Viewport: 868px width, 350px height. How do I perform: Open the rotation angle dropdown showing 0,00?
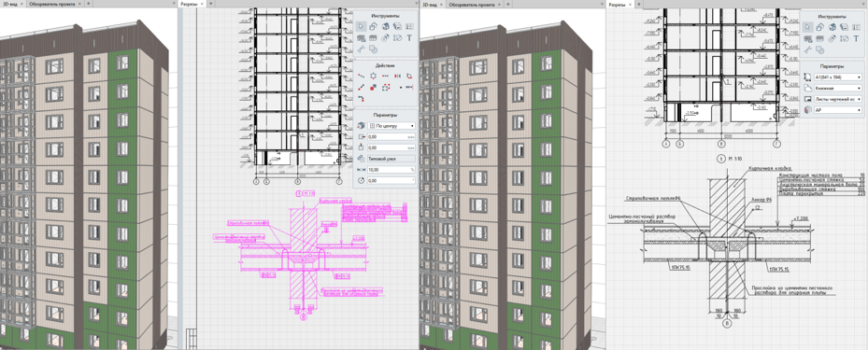[391, 181]
